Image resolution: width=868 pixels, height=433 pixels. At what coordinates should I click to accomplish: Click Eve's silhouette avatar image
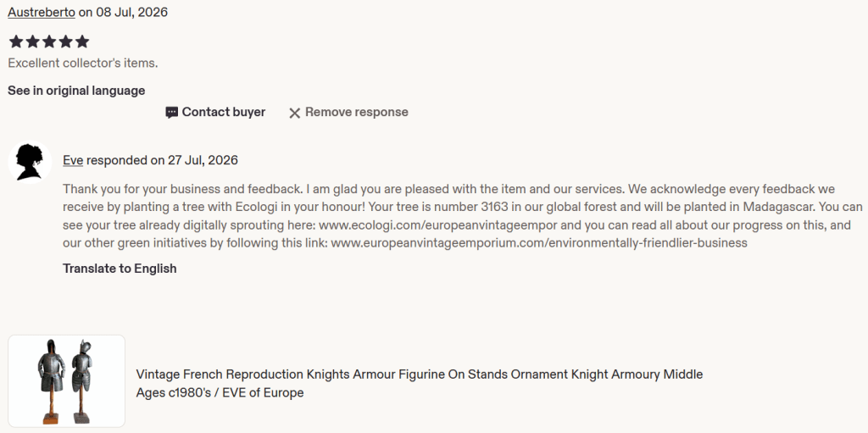tap(30, 162)
